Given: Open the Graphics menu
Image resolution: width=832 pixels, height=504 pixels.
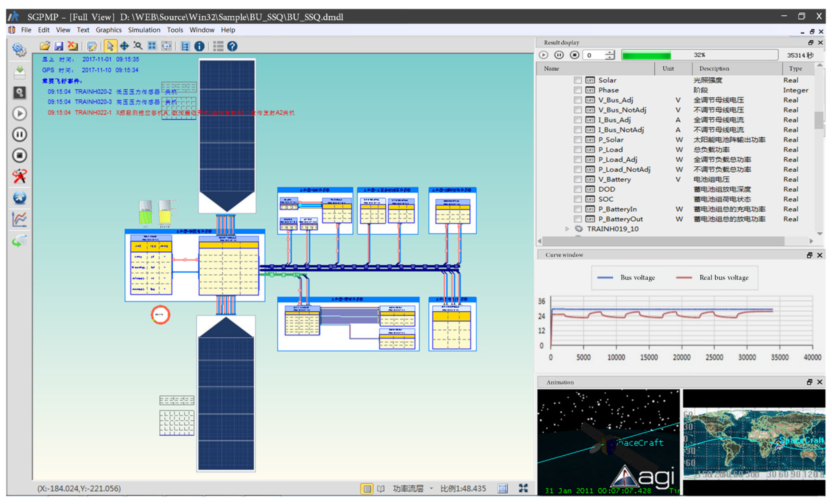Looking at the screenshot, I should point(108,30).
